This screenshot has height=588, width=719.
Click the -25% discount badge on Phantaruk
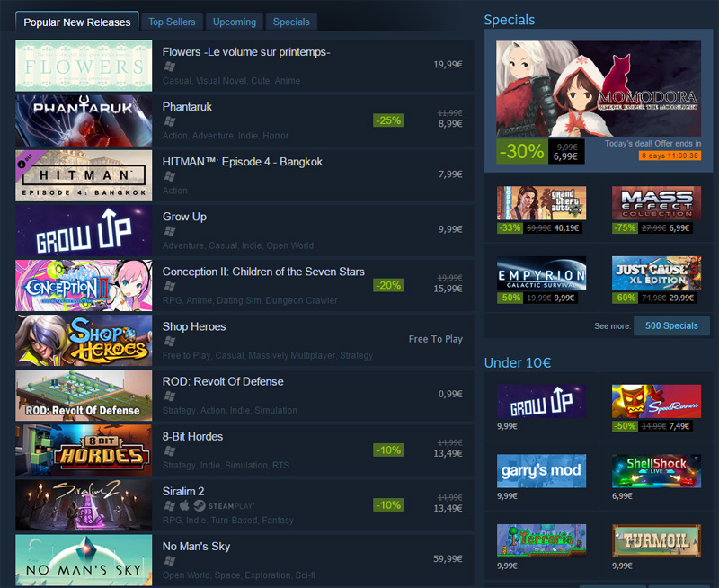pyautogui.click(x=388, y=120)
